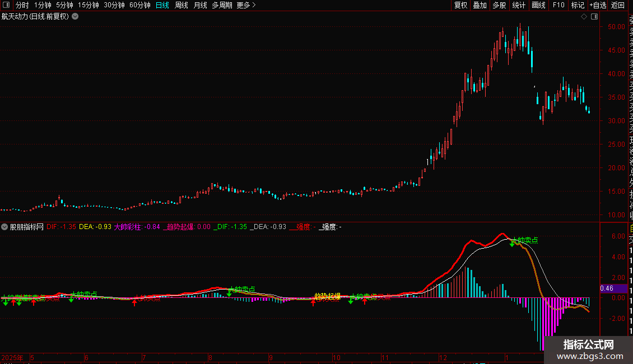
Task: Click the diamond icon above the chart
Action: pyautogui.click(x=584, y=17)
